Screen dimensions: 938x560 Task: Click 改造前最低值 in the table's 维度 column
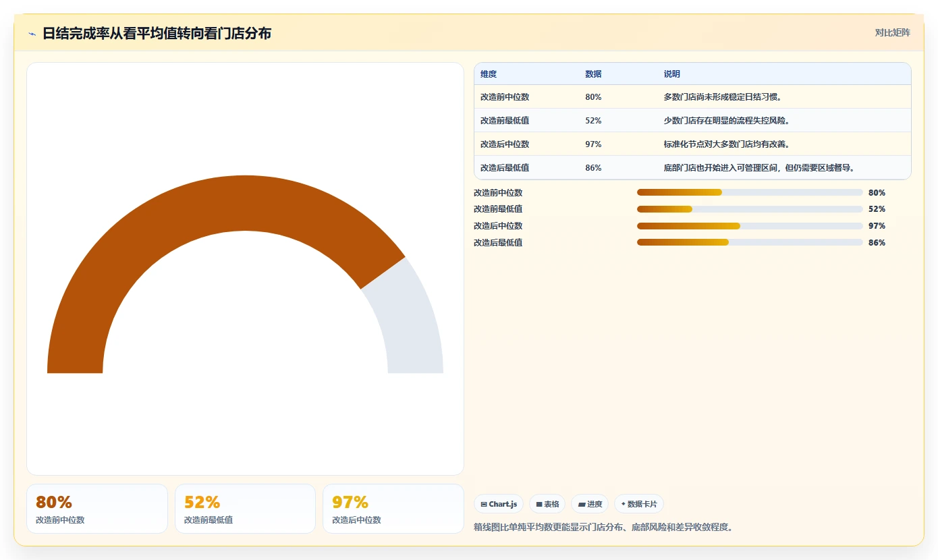point(505,121)
